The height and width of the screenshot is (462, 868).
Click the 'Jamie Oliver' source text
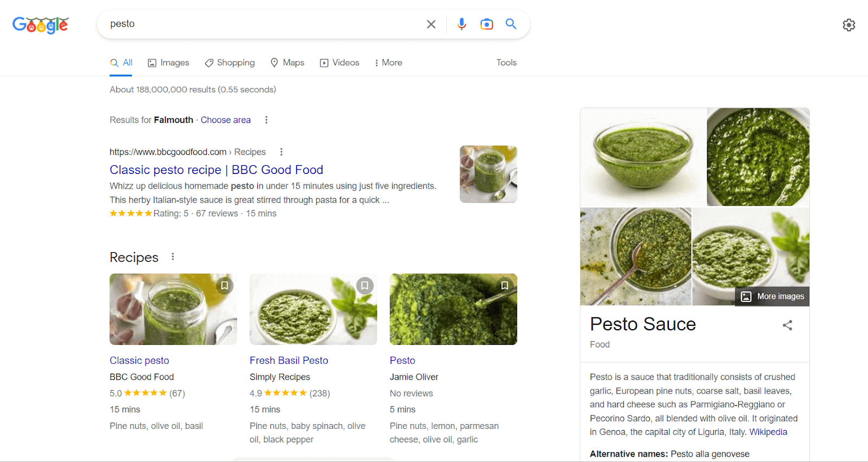414,377
